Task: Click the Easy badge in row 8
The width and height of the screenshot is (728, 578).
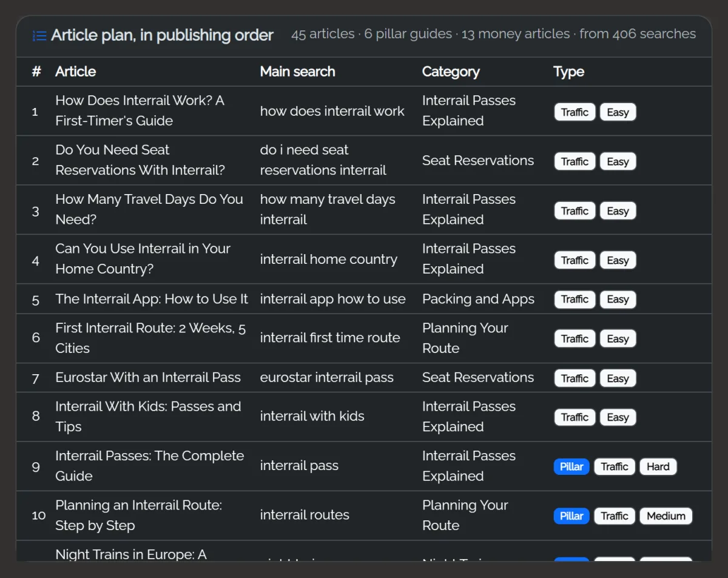Action: click(618, 417)
